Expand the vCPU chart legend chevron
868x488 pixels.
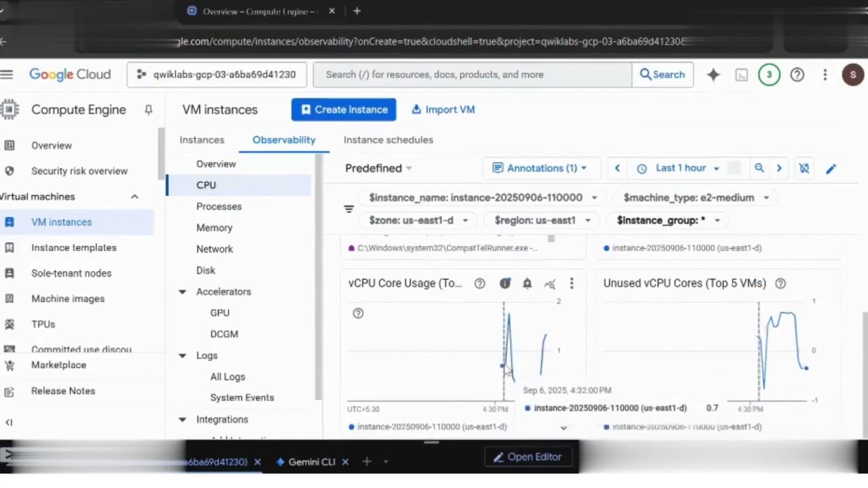pos(564,428)
